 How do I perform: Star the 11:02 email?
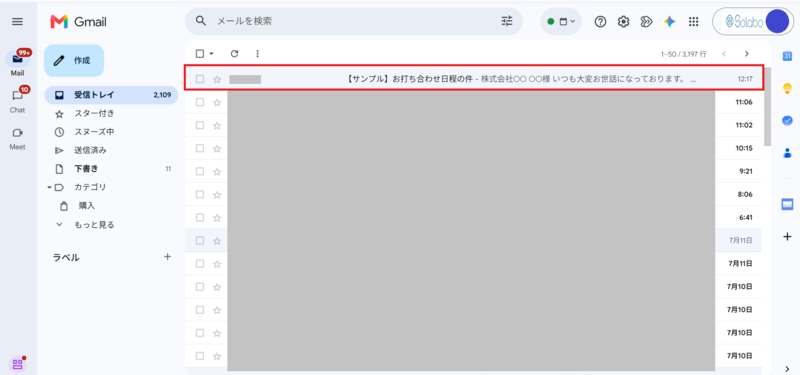[x=217, y=125]
